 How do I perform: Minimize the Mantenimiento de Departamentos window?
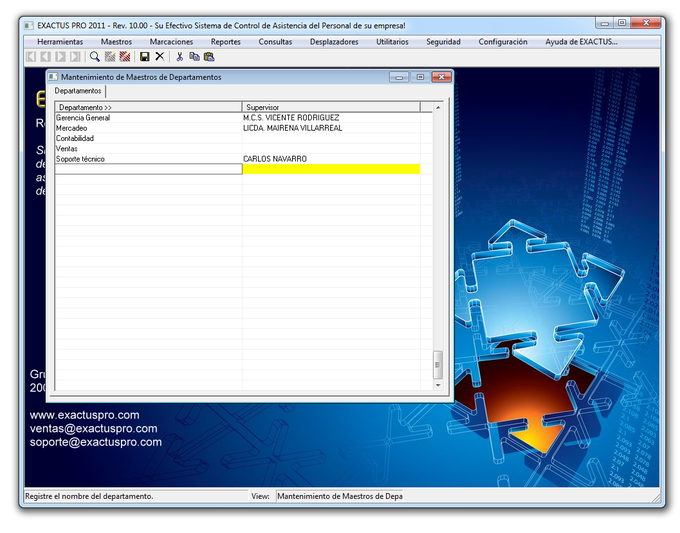tap(399, 77)
